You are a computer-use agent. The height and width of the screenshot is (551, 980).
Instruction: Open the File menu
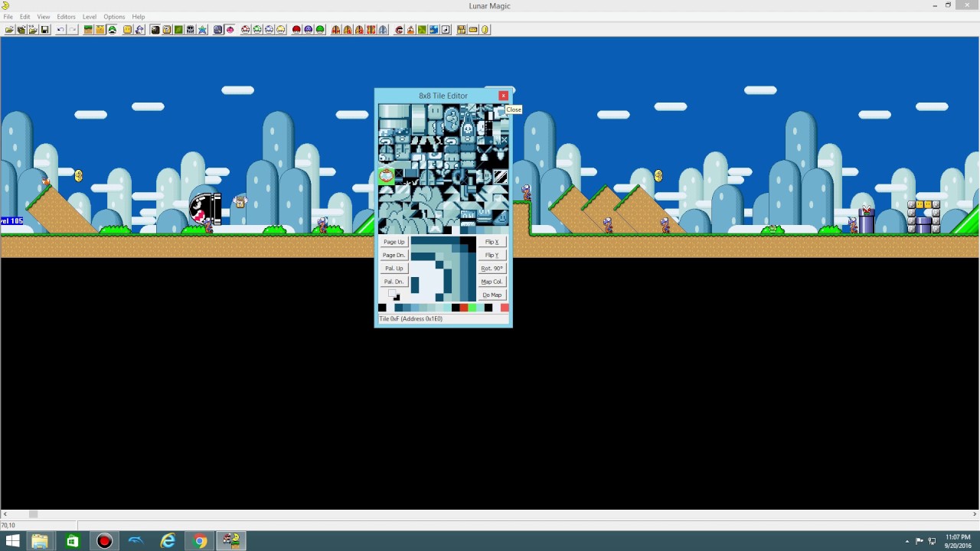[8, 17]
